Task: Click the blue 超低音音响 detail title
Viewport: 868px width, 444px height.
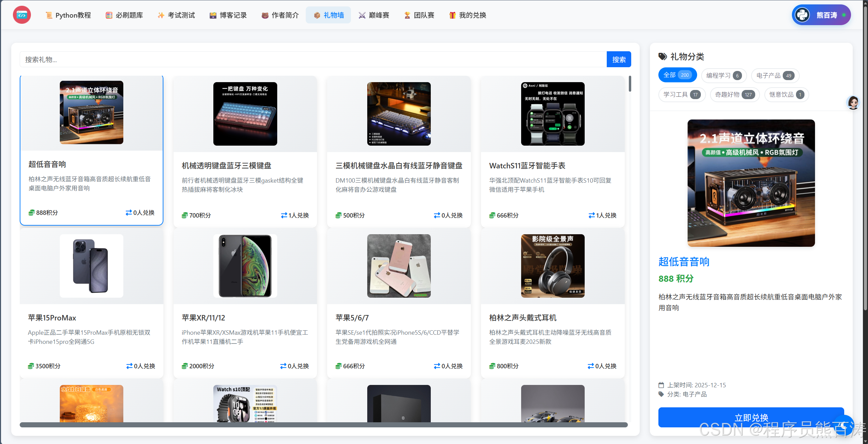Action: point(684,262)
